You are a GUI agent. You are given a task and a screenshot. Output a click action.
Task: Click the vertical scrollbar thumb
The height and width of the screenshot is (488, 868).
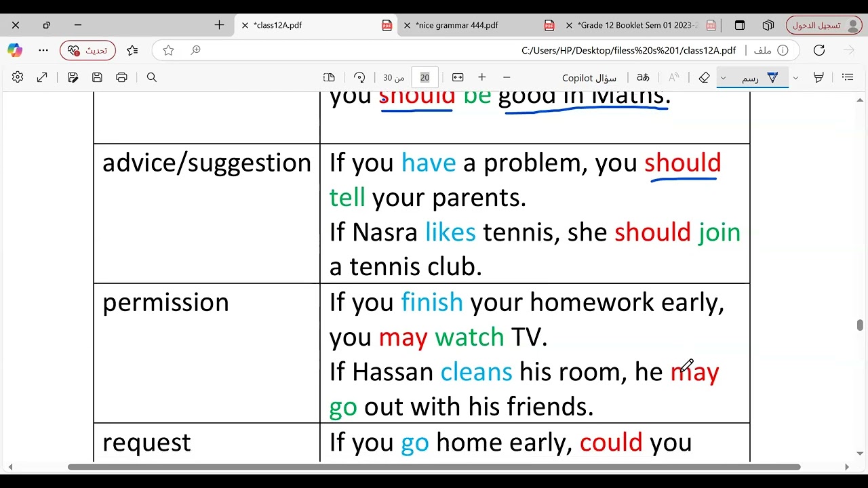coord(860,325)
